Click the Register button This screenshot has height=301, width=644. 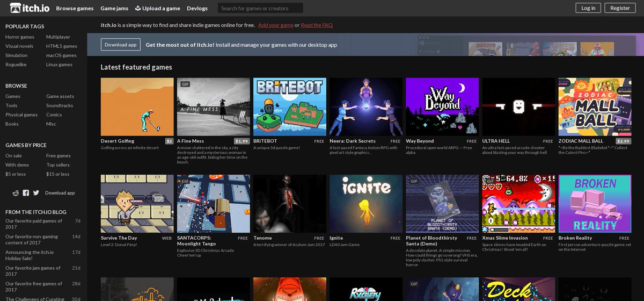(x=620, y=8)
